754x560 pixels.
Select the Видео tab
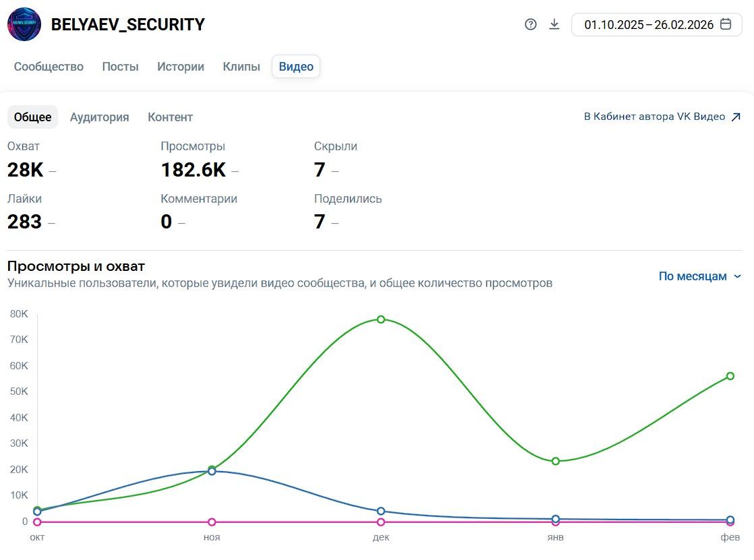[x=296, y=67]
